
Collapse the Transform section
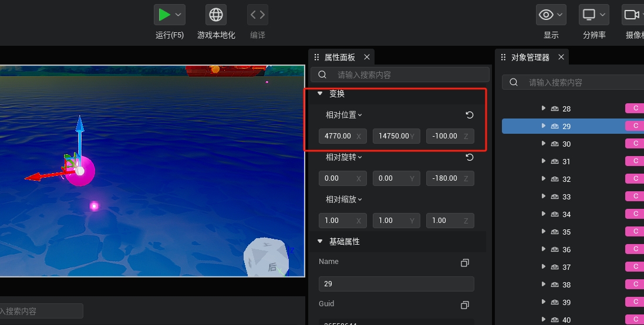[320, 93]
